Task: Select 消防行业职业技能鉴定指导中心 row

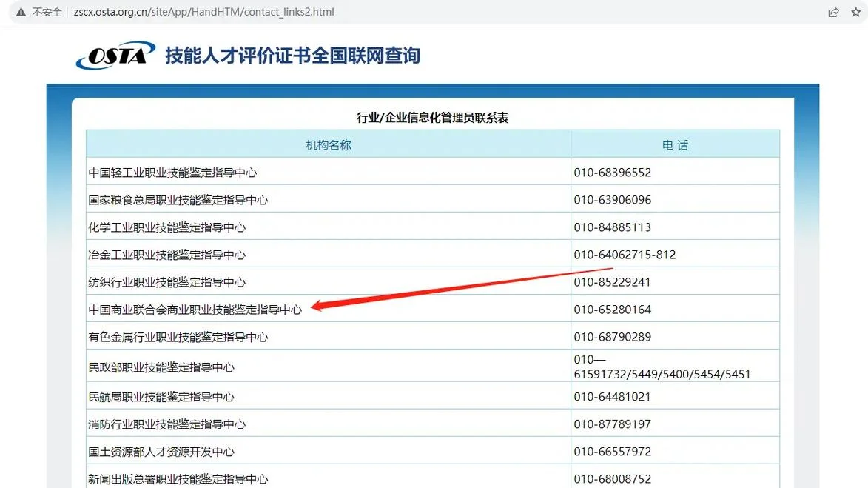Action: (x=433, y=424)
